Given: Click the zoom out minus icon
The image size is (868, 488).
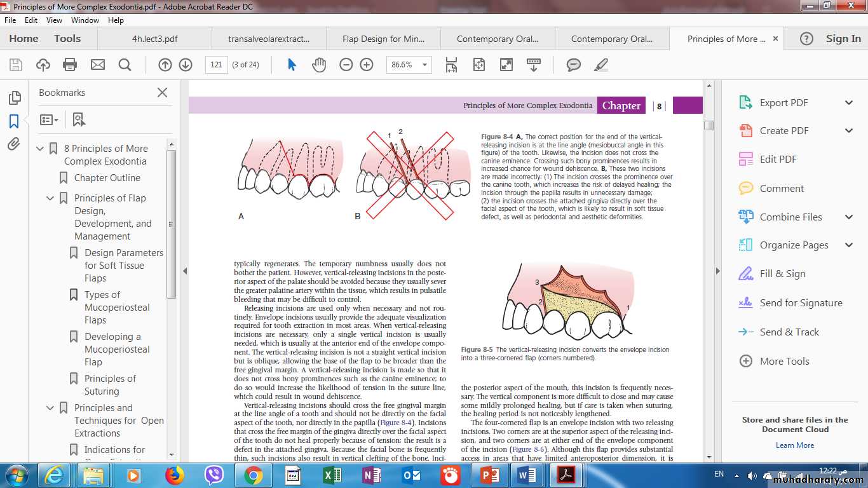Looking at the screenshot, I should pyautogui.click(x=346, y=65).
